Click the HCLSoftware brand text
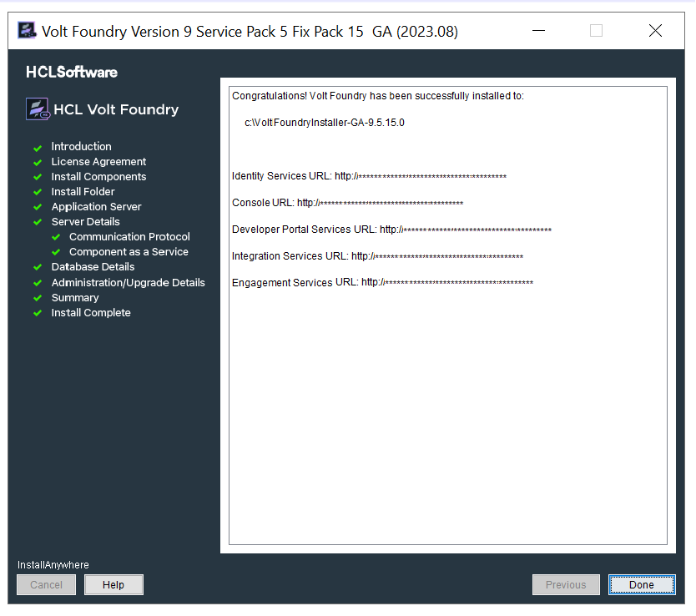 coord(72,72)
